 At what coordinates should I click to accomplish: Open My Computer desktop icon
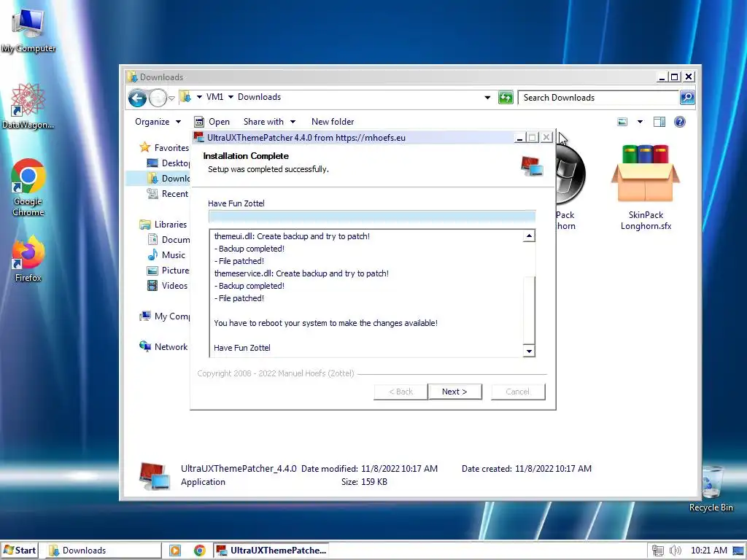pyautogui.click(x=28, y=29)
